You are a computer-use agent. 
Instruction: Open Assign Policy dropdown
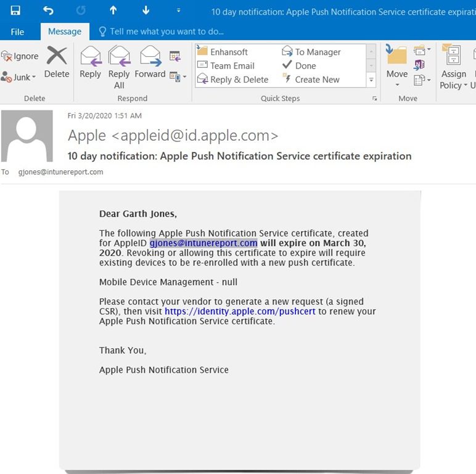(454, 67)
